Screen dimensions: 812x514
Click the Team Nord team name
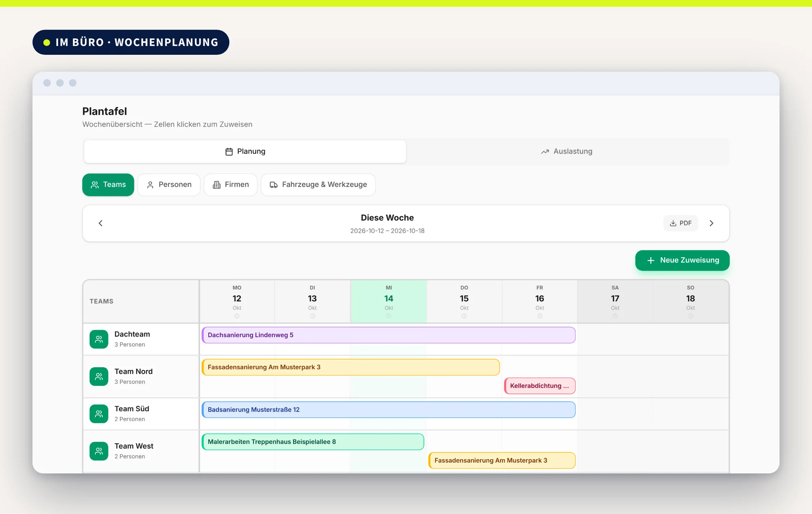point(134,372)
